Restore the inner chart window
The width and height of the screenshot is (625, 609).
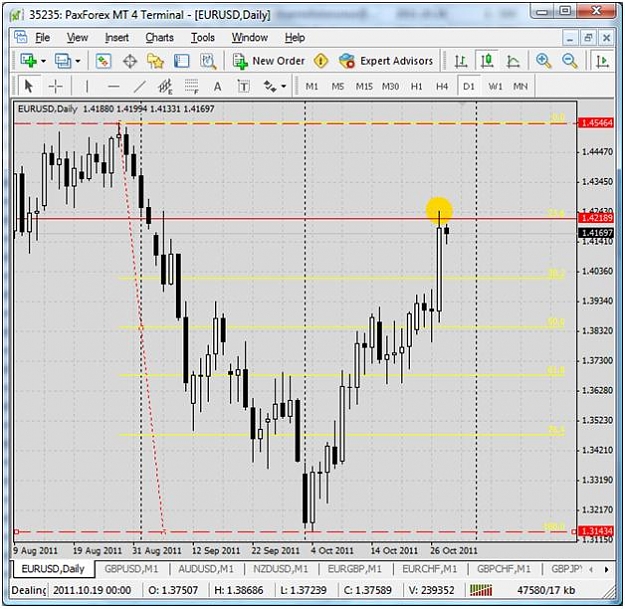pyautogui.click(x=588, y=38)
